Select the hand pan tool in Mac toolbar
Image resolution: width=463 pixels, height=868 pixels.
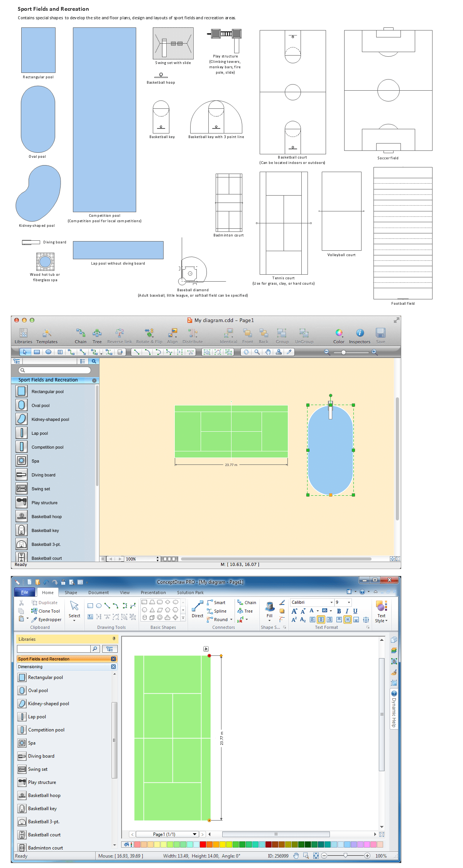point(268,352)
